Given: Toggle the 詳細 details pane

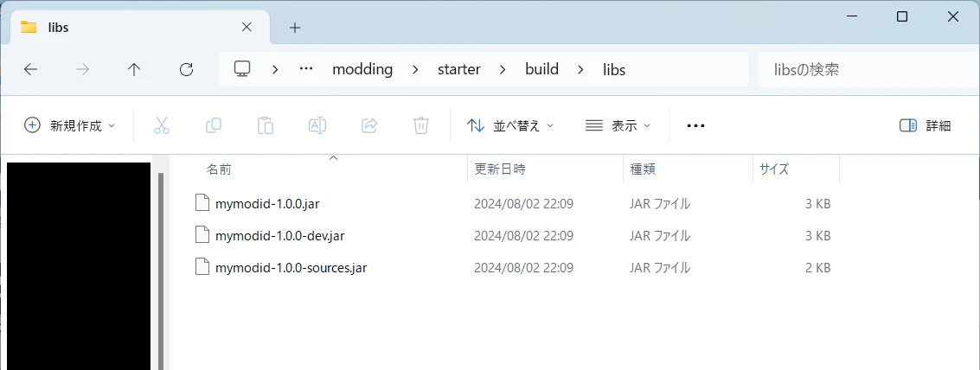Looking at the screenshot, I should point(926,125).
